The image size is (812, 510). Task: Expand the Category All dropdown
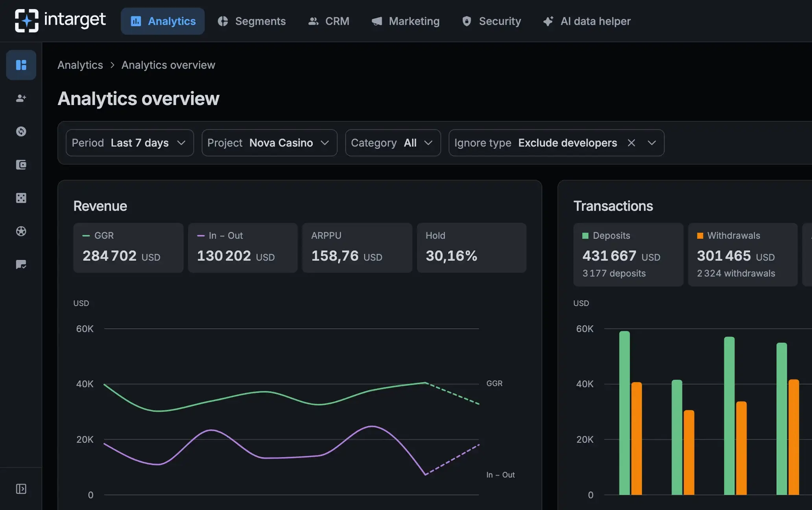pyautogui.click(x=393, y=143)
